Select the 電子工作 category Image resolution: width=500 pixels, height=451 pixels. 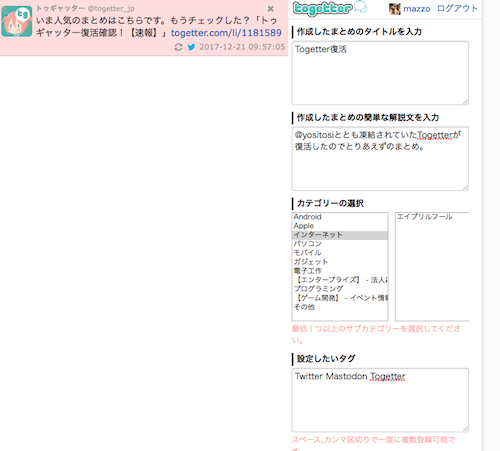pos(340,271)
